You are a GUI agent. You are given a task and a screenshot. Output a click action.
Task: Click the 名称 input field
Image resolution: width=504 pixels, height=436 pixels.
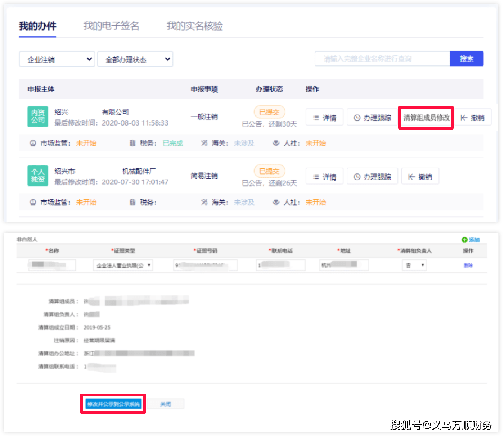(52, 265)
